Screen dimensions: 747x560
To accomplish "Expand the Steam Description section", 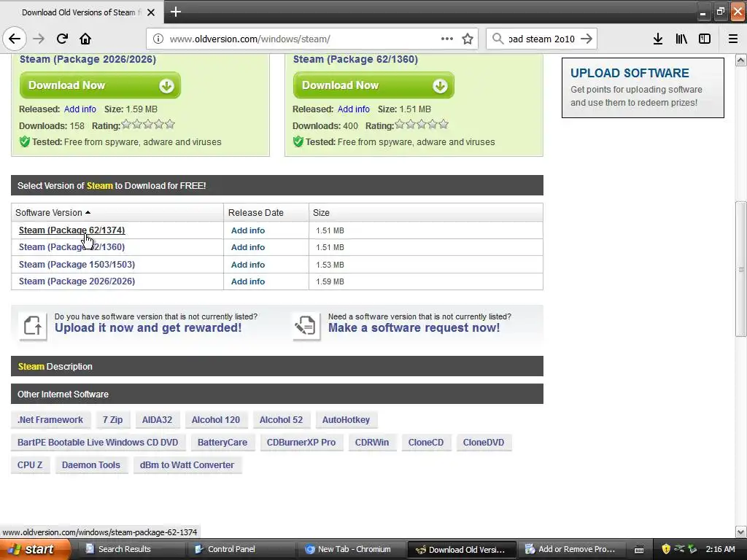I will click(x=276, y=366).
